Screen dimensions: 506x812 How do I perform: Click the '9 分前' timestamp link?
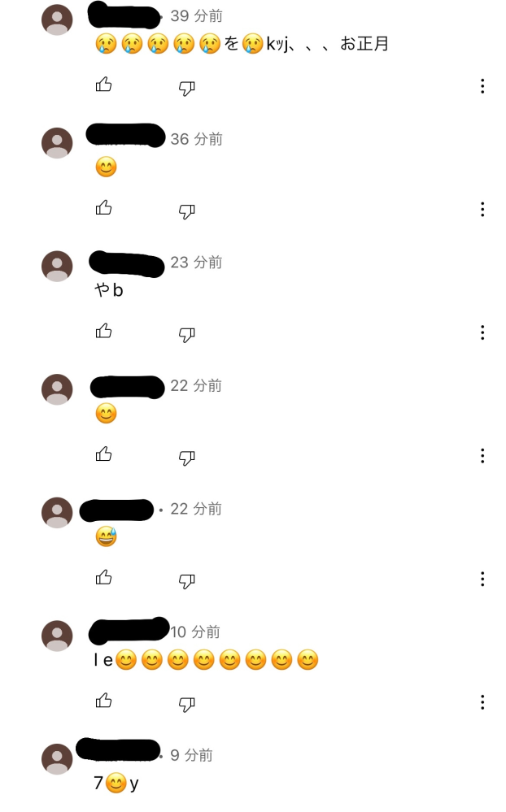(x=191, y=756)
